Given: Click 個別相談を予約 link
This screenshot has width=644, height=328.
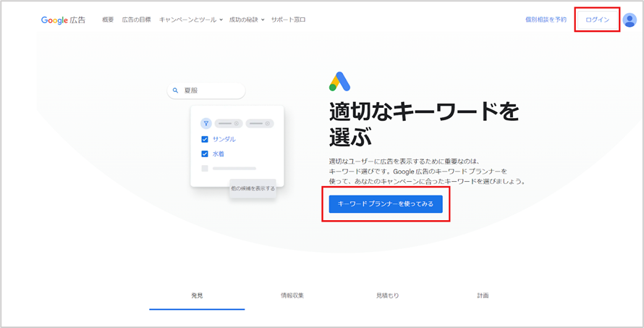Looking at the screenshot, I should [546, 20].
